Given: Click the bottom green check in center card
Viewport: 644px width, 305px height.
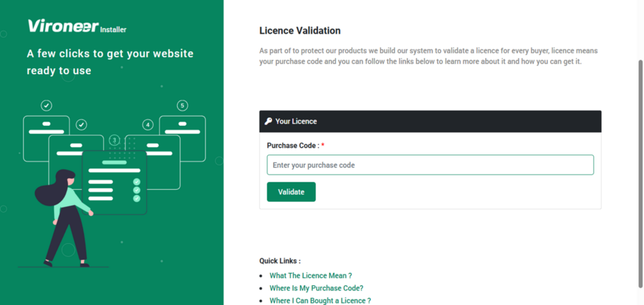Looking at the screenshot, I should [137, 199].
